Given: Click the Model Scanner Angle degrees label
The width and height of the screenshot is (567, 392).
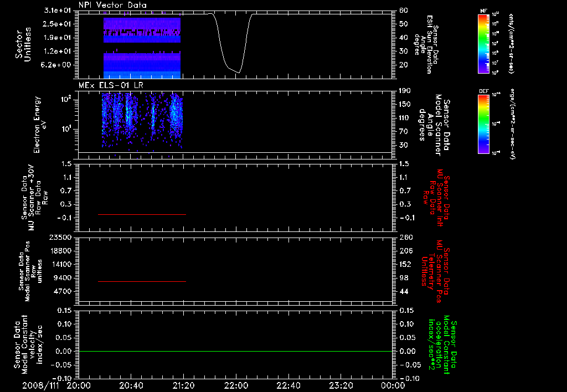Looking at the screenshot, I should point(434,125).
